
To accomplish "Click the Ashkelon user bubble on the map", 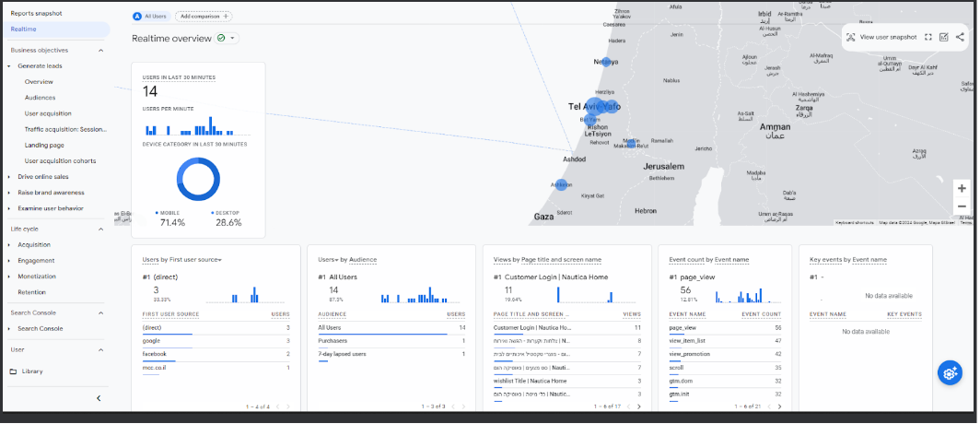I will coord(561,185).
